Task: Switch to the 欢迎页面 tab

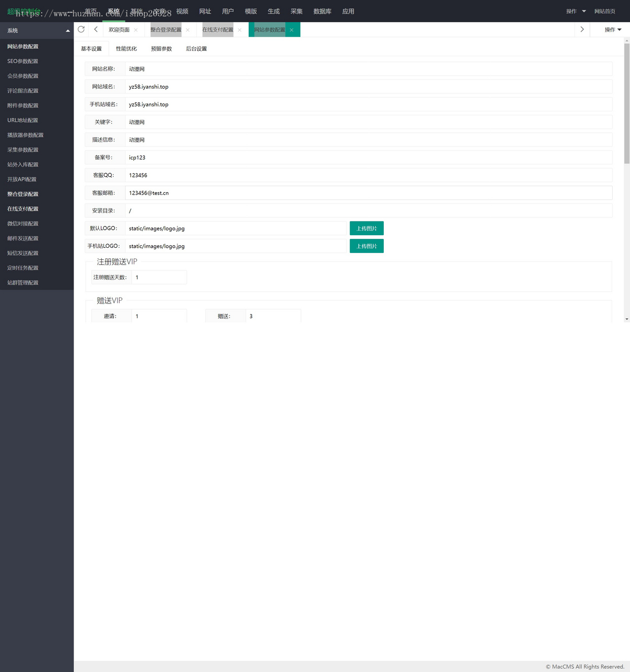Action: (x=119, y=30)
